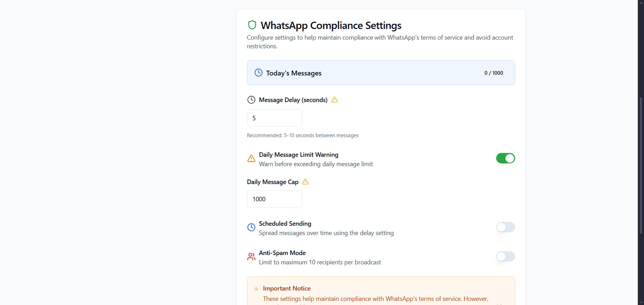Turn on the Anti-Spam Mode toggle

point(505,257)
